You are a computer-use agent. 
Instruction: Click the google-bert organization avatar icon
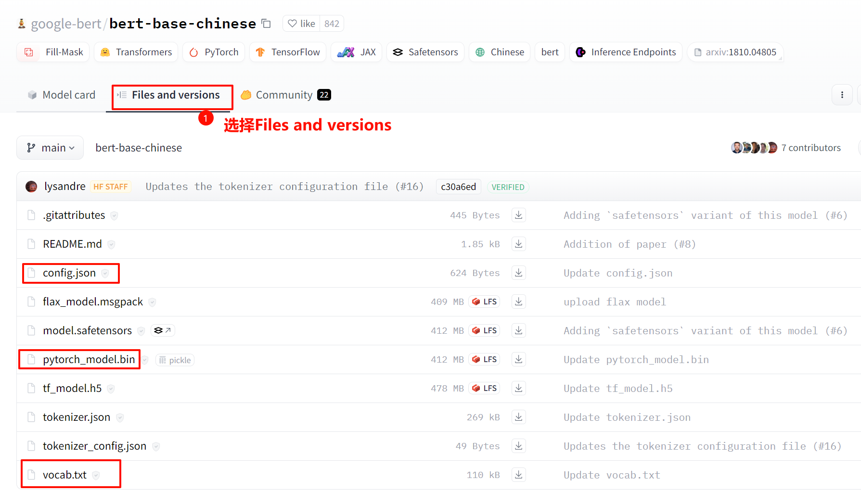(x=22, y=24)
